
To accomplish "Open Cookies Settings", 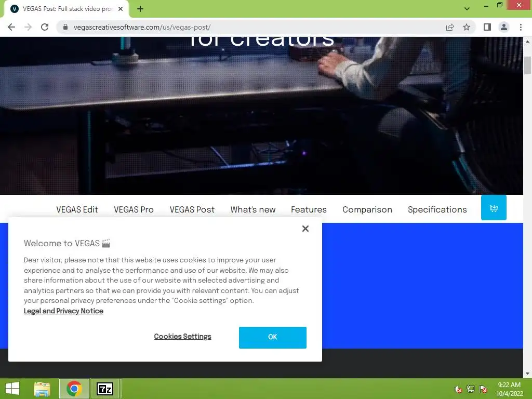I will coord(182,337).
